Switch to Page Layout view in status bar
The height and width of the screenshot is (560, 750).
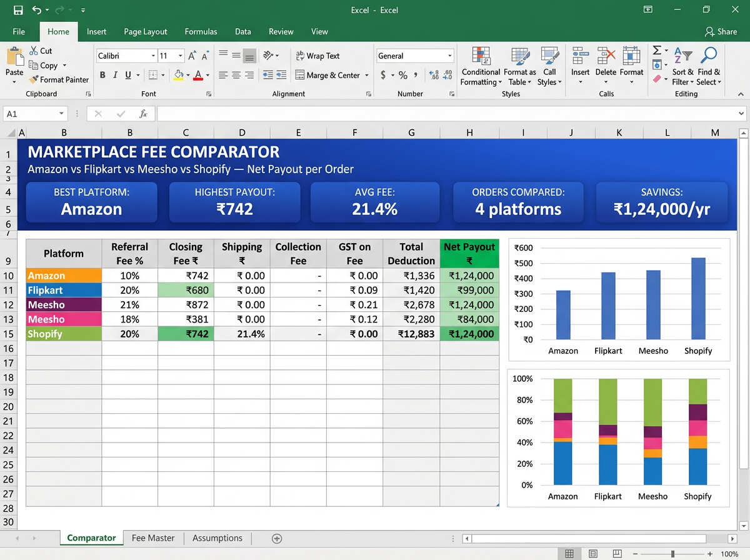[x=593, y=554]
